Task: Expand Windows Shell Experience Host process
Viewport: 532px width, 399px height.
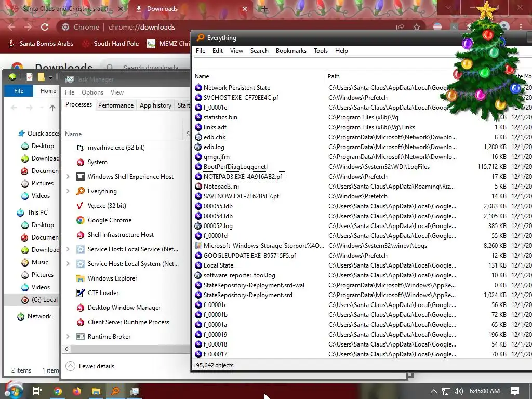Action: pyautogui.click(x=68, y=177)
